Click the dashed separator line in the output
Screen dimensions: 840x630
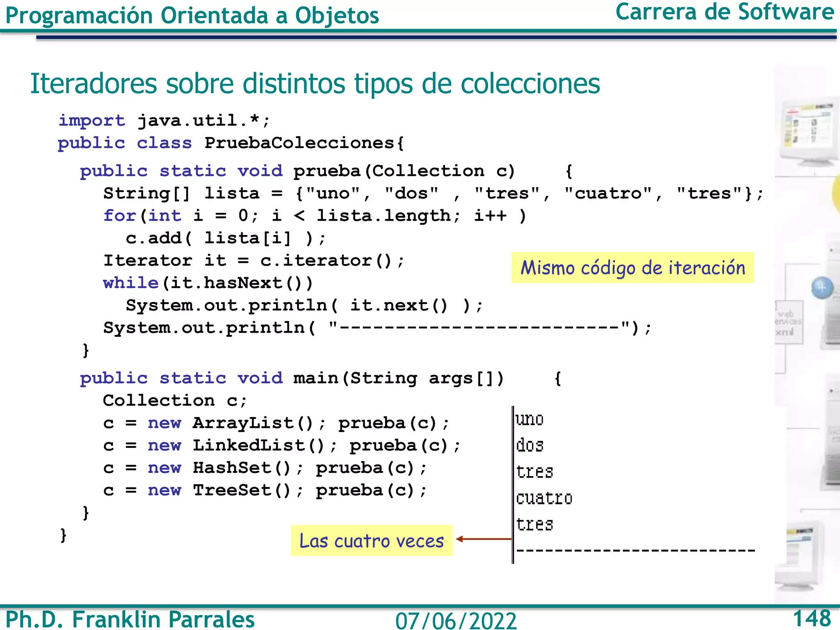point(635,550)
